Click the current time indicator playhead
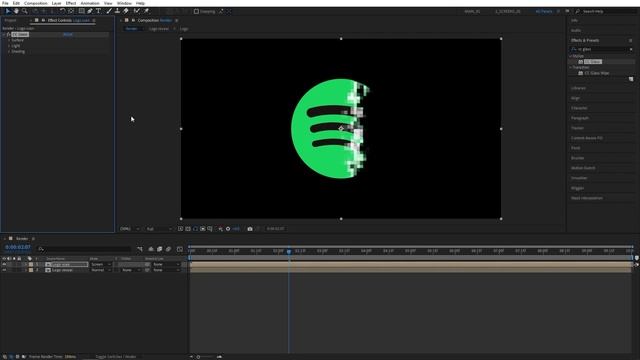Screen dimensions: 640x360 (289, 251)
